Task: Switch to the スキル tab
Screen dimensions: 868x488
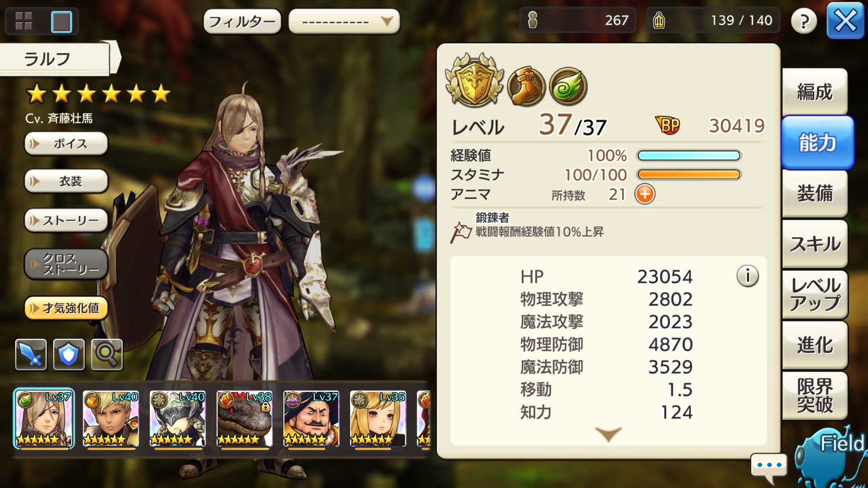Action: (x=815, y=244)
